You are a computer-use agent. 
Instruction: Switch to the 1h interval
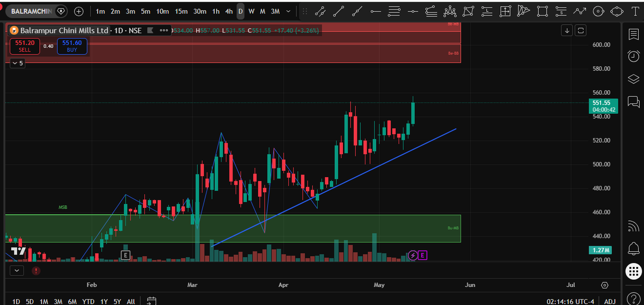(216, 11)
